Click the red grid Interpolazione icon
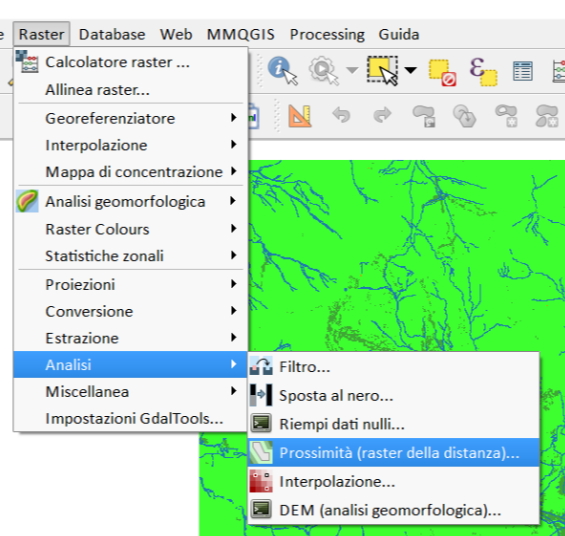 click(261, 481)
